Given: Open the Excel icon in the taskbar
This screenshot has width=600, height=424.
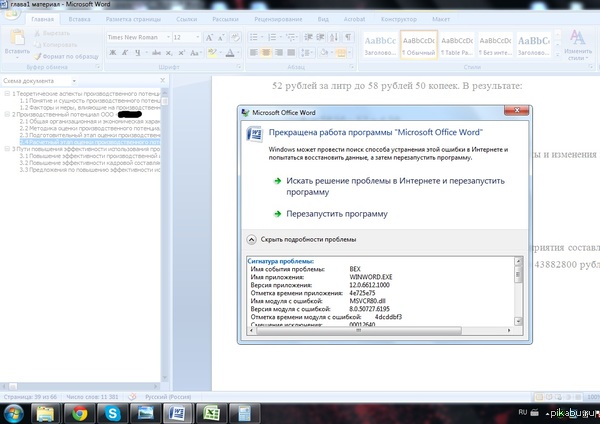Looking at the screenshot, I should pyautogui.click(x=211, y=411).
